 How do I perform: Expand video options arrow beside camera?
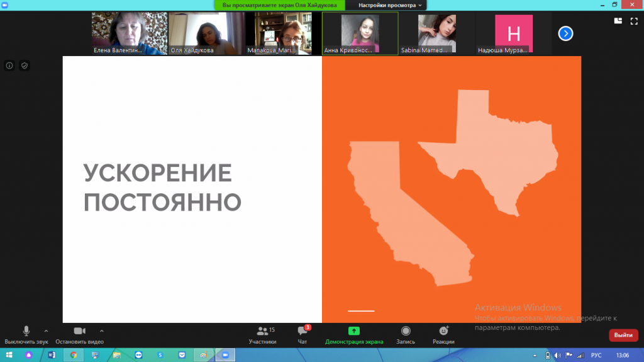pyautogui.click(x=102, y=330)
